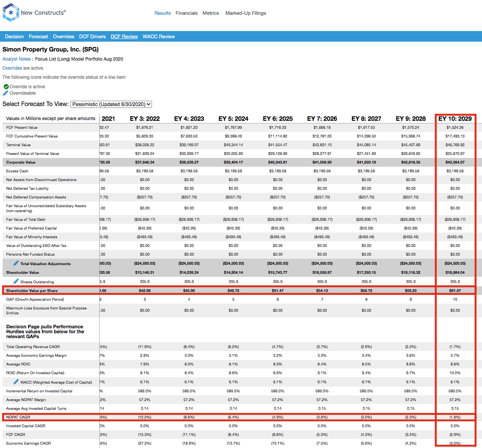Click the pencil icon beside WACC row
This screenshot has height=448, width=482.
(x=16, y=382)
